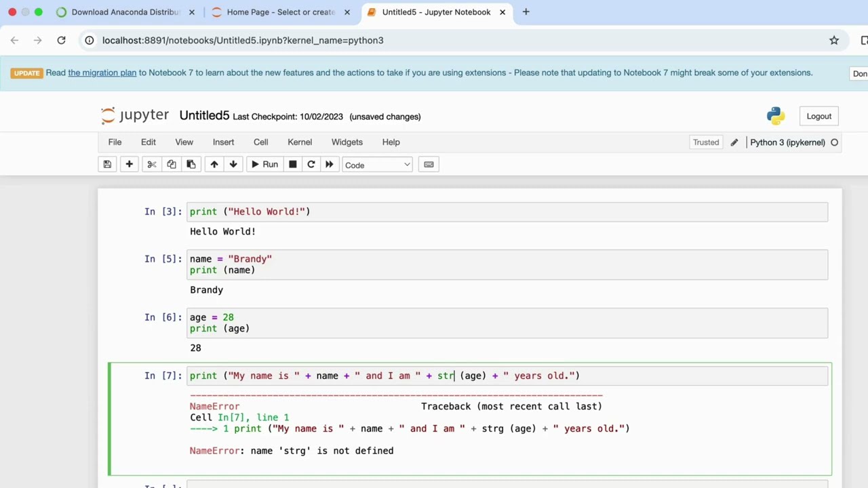Open the Widgets menu
This screenshot has height=488, width=868.
coord(347,142)
